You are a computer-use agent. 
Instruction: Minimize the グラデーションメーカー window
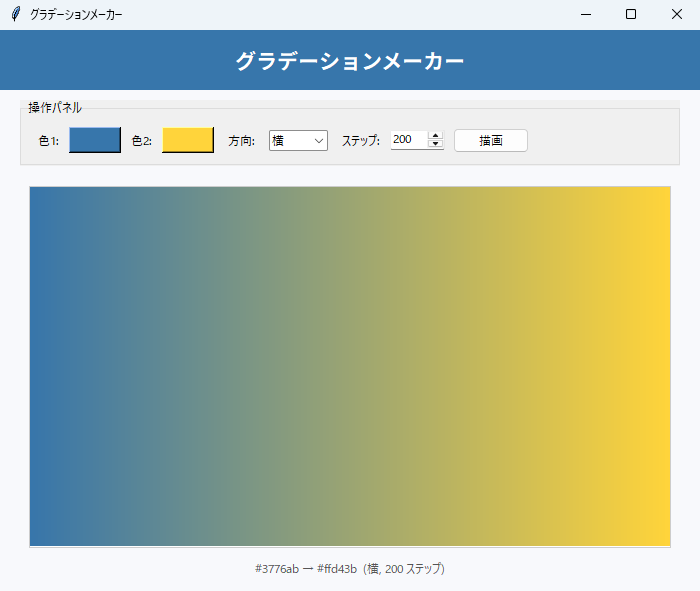[586, 14]
